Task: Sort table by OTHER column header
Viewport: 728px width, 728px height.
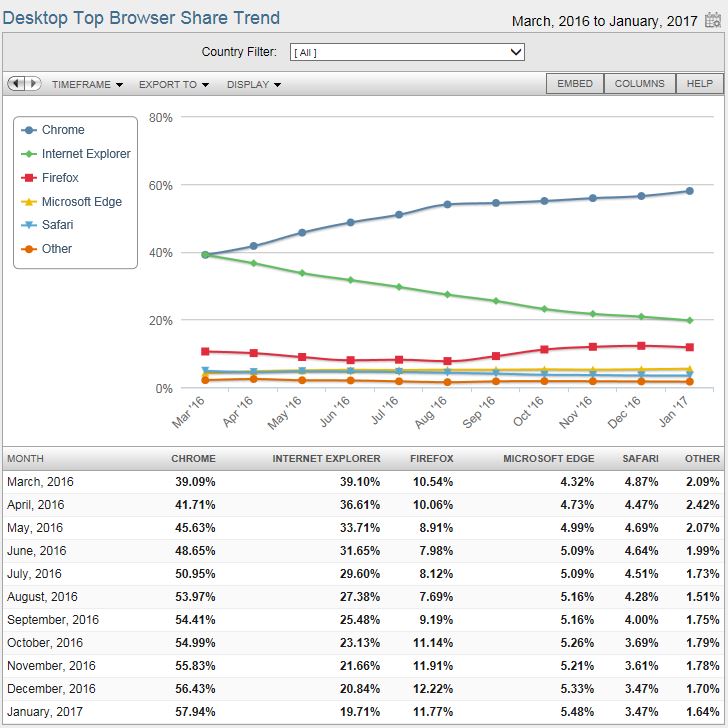Action: pyautogui.click(x=702, y=459)
